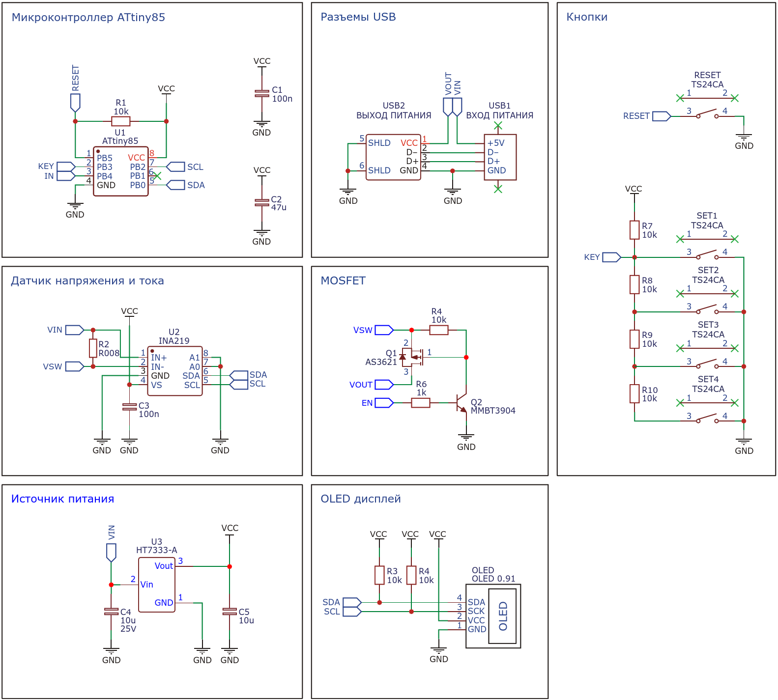Select resistor R7 10k in buttons section
778x700 pixels.
pyautogui.click(x=634, y=230)
